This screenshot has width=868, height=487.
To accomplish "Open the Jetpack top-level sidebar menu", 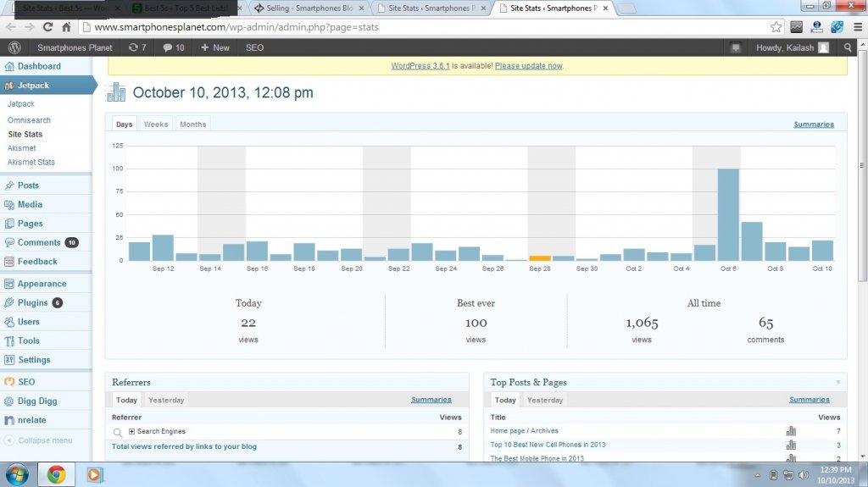I will click(46, 86).
